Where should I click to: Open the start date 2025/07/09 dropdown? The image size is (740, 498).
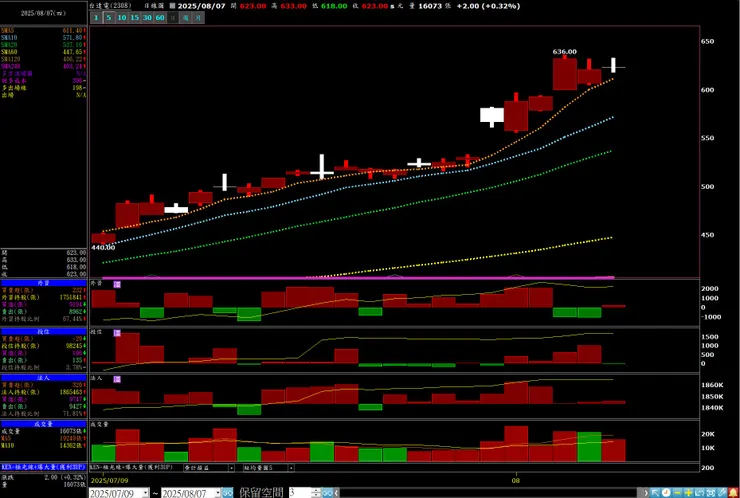145,493
